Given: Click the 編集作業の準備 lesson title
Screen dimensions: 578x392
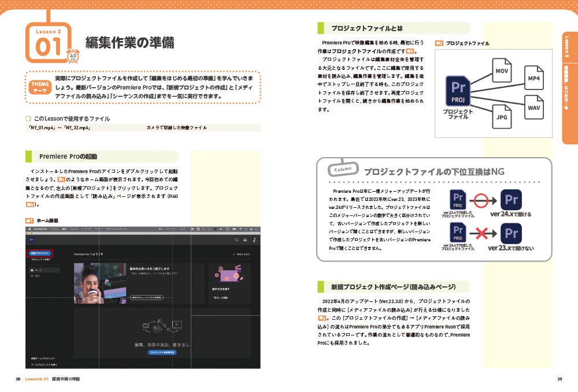Looking at the screenshot, I should (129, 43).
